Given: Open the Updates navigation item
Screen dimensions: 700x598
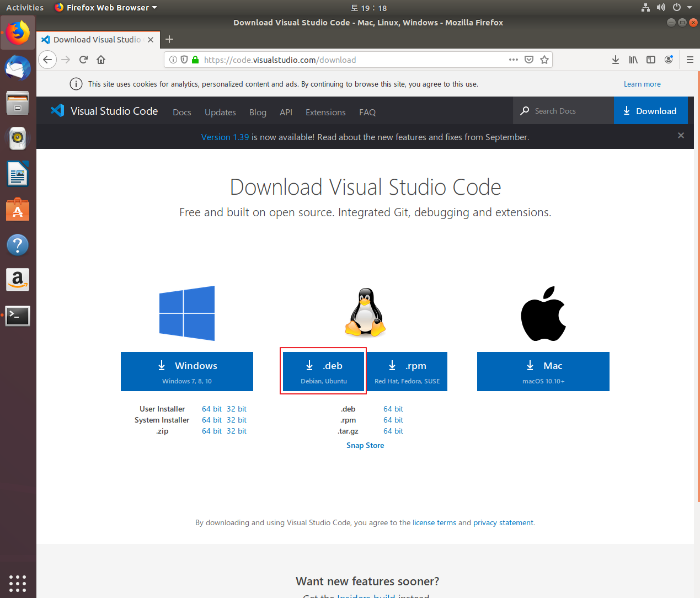Looking at the screenshot, I should [x=220, y=112].
